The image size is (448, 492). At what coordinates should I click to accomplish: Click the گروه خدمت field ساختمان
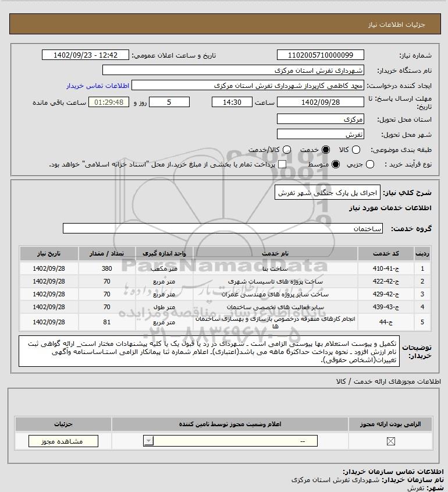click(x=223, y=228)
